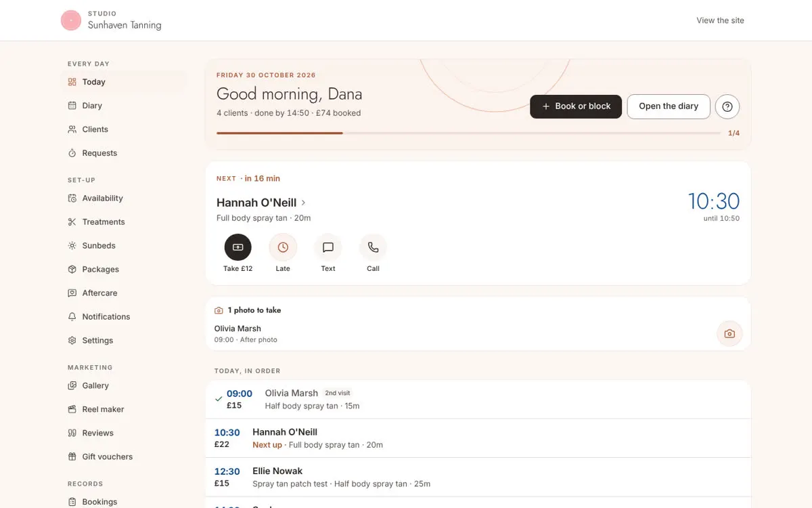Screen dimensions: 812x508
Task: Click the Reel maker icon in sidebar
Action: click(72, 409)
